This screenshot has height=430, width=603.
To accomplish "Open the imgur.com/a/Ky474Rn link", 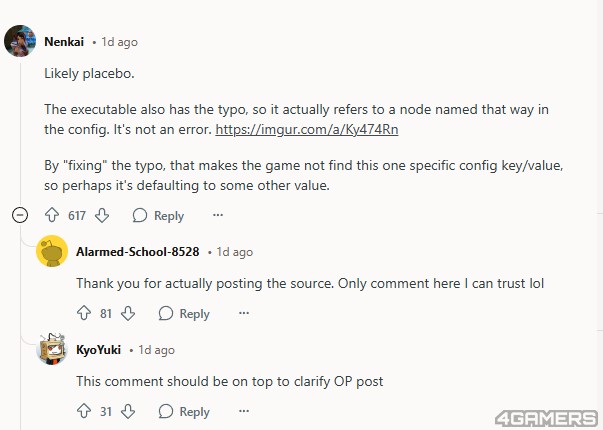I will (x=306, y=129).
